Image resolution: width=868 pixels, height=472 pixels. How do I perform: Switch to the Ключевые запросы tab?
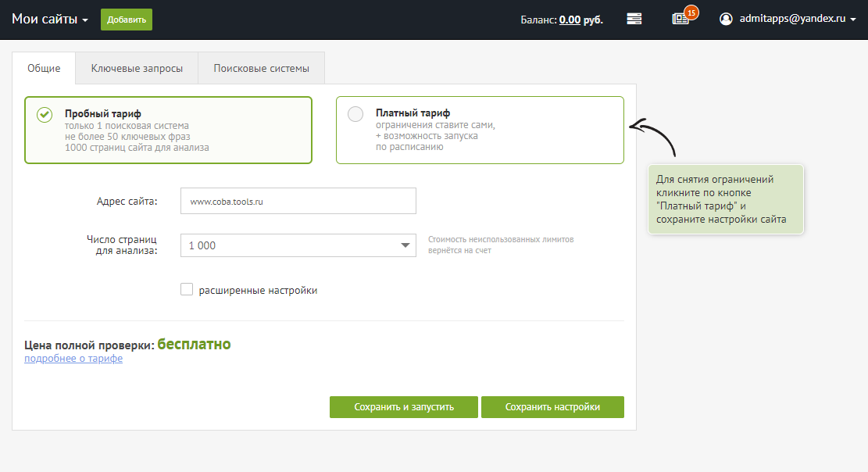tap(137, 68)
